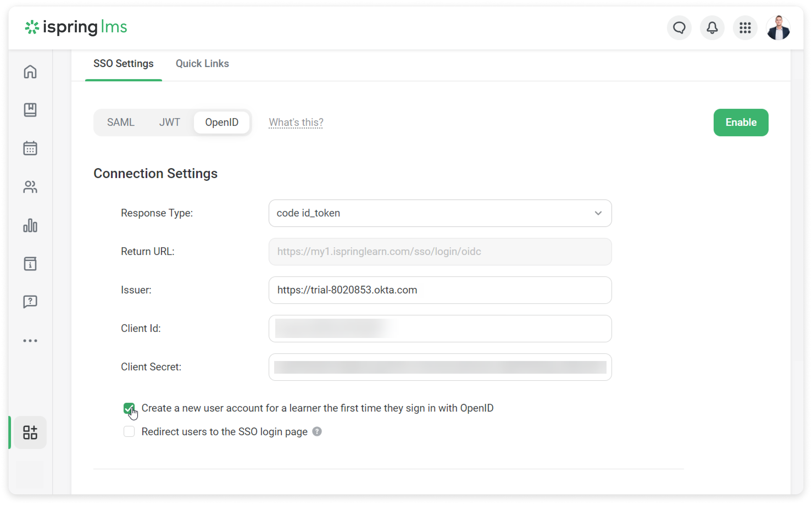The height and width of the screenshot is (505, 812).
Task: Select the SAML protocol option
Action: click(121, 122)
